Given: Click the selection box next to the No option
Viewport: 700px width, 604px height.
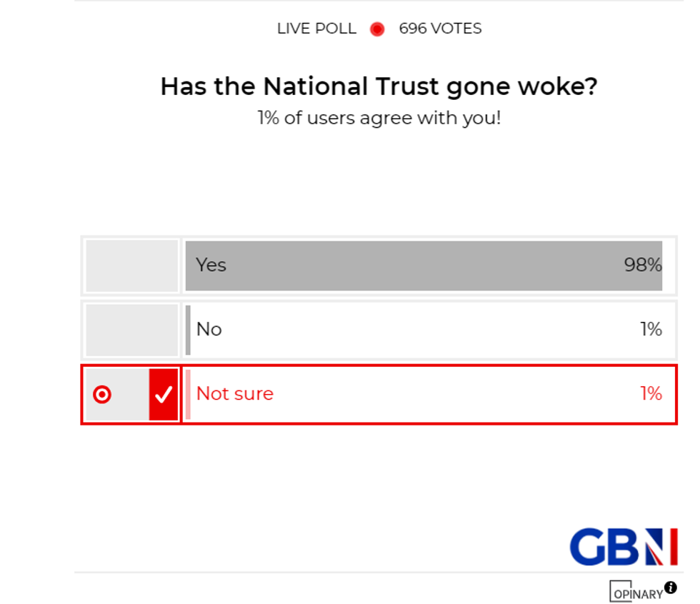Looking at the screenshot, I should [x=131, y=329].
